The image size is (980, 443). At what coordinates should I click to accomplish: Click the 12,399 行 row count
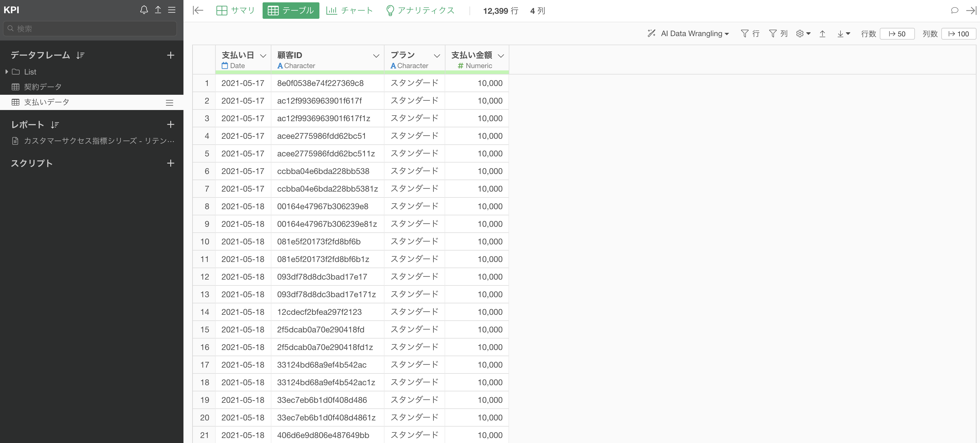(501, 11)
